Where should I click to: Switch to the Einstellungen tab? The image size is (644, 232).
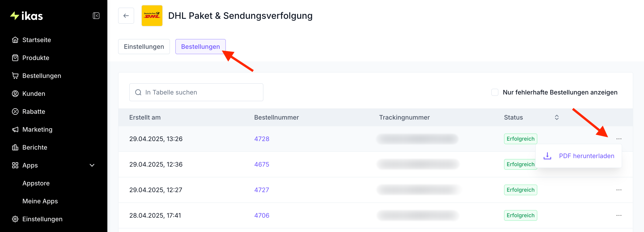tap(144, 47)
